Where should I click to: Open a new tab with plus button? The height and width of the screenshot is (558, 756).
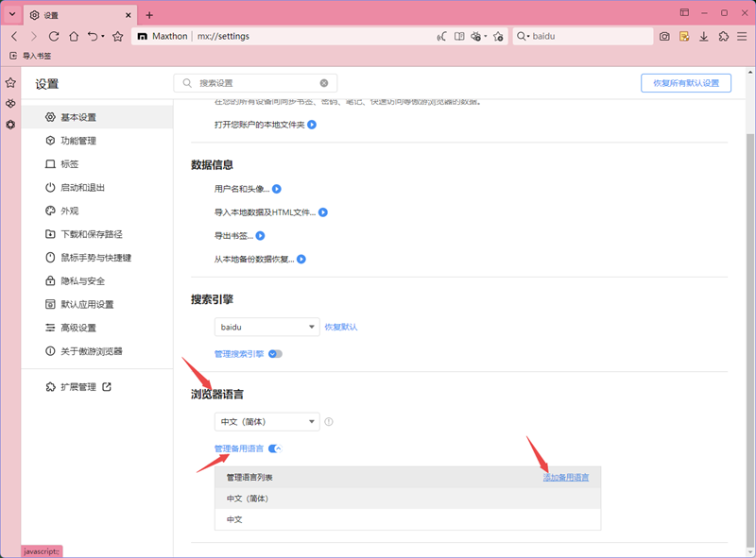(149, 15)
